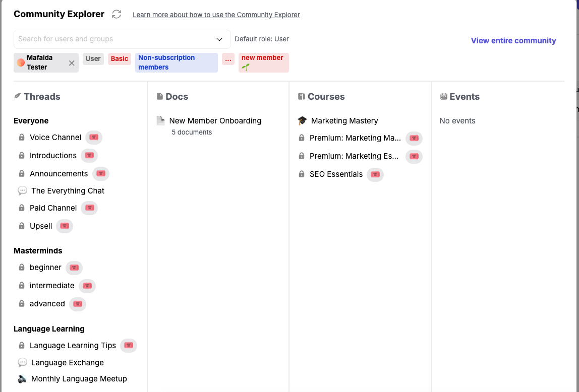Open the New Member Onboarding docs folder

(x=215, y=121)
